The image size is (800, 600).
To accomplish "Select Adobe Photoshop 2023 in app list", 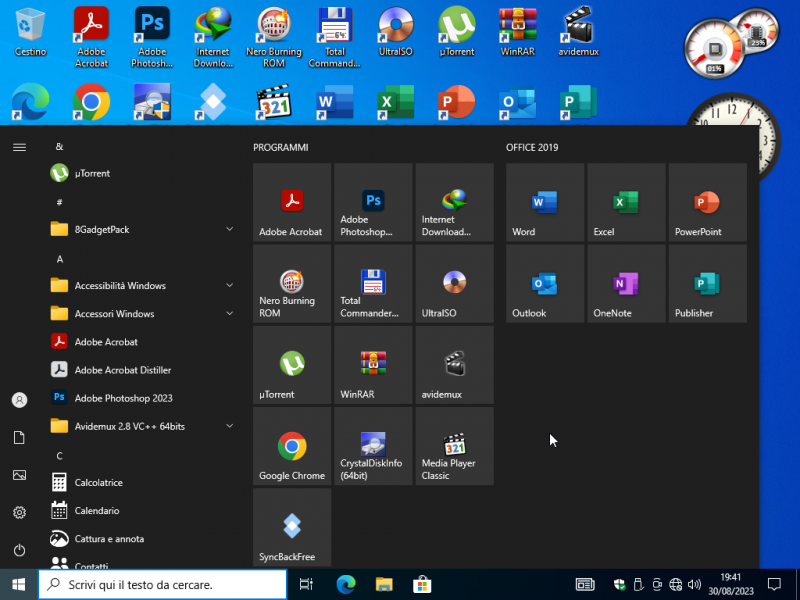I will (x=123, y=398).
